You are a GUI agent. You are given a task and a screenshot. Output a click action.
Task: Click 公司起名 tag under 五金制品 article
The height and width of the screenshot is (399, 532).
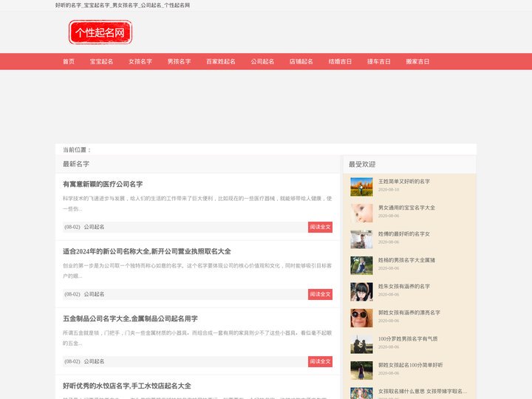95,361
